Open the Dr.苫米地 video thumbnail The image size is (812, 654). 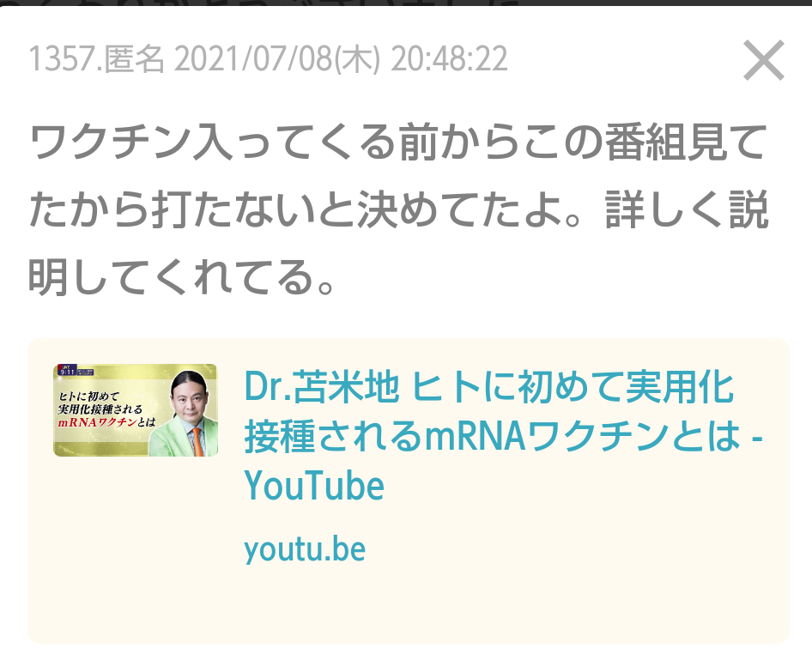(x=135, y=410)
